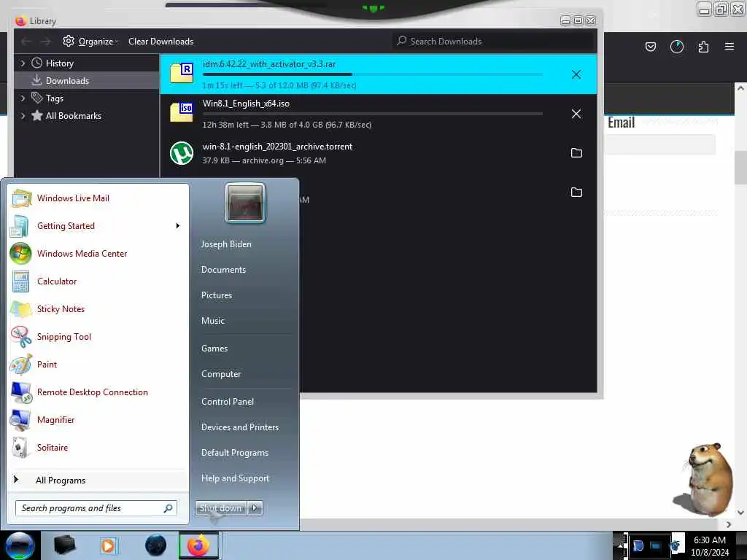Launch Windows Media Center
The width and height of the screenshot is (747, 560).
97,253
